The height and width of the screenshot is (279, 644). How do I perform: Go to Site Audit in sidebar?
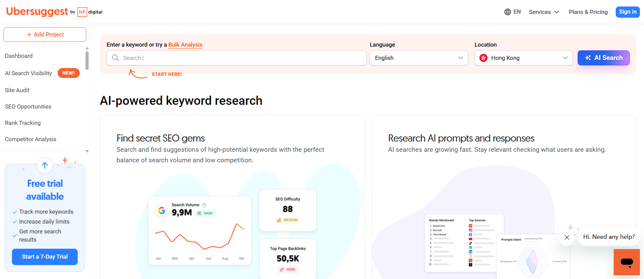coord(17,90)
